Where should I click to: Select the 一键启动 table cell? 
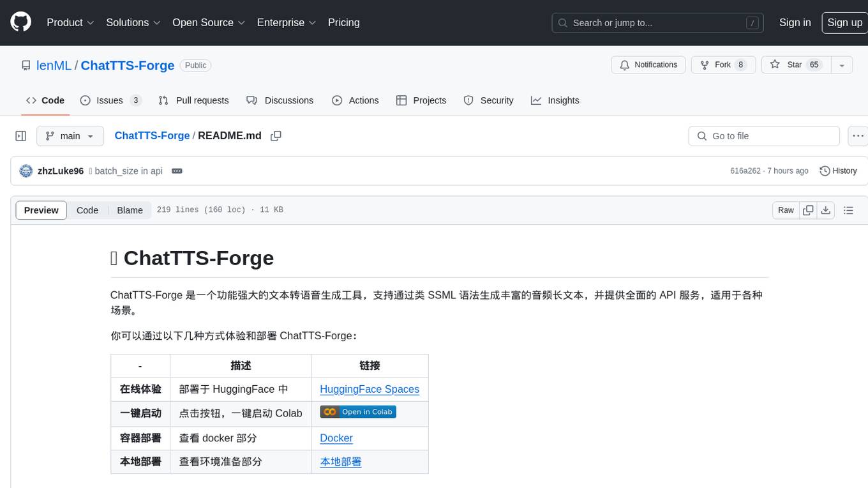click(140, 413)
